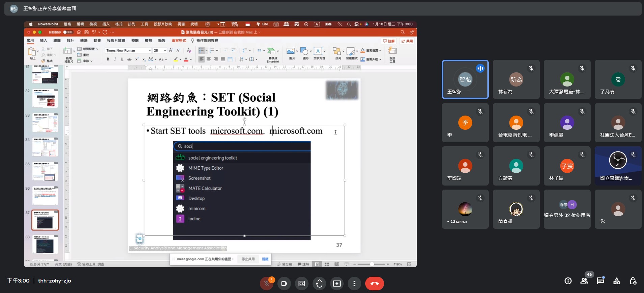Show the participants list
Screen dimensions: 644x293
tap(584, 281)
